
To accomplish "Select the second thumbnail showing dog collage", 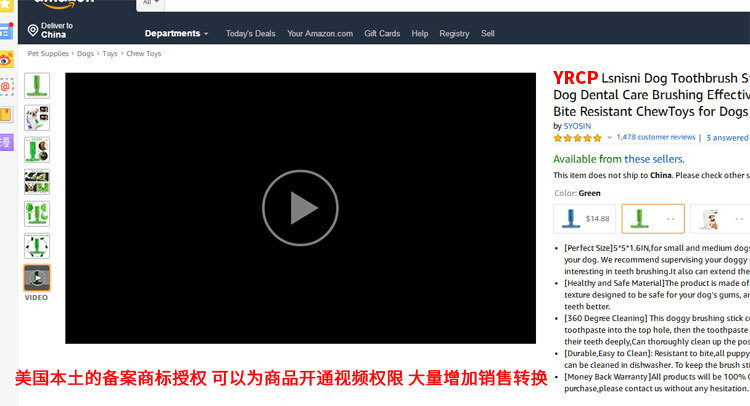I will (37, 118).
